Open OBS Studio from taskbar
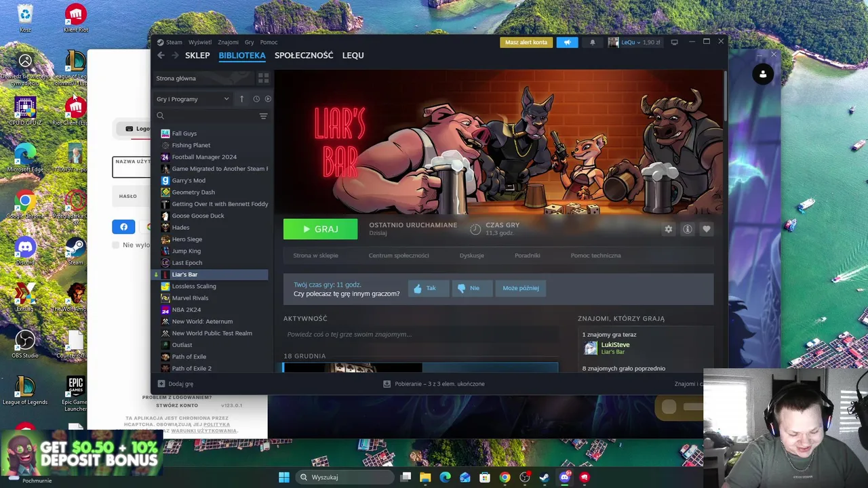 (x=524, y=477)
